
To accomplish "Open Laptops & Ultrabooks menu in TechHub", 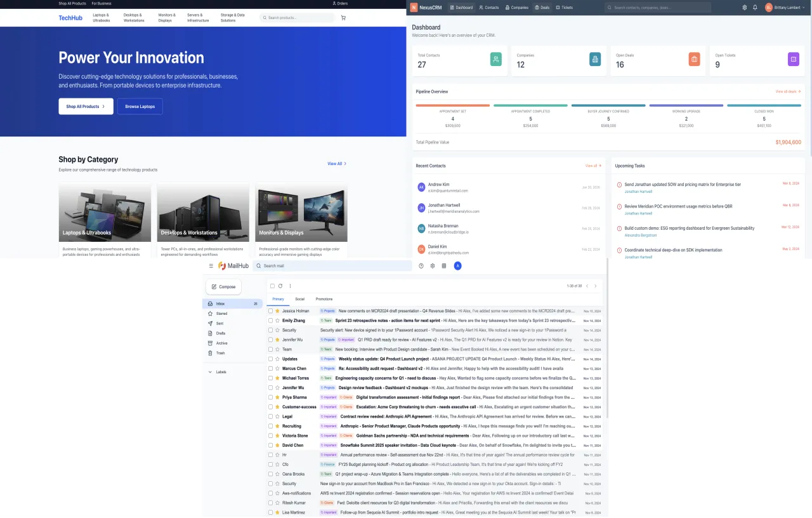I will tap(101, 18).
